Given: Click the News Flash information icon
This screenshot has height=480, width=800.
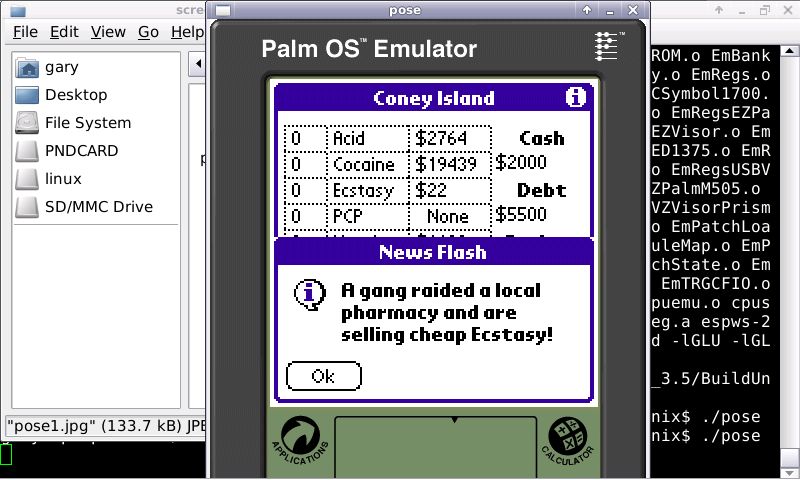Looking at the screenshot, I should (x=310, y=294).
